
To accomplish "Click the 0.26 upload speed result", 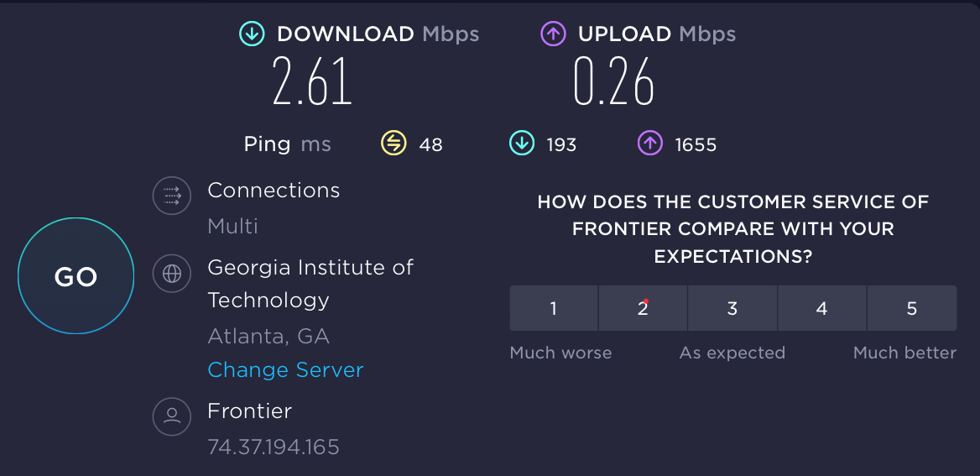I will (613, 82).
